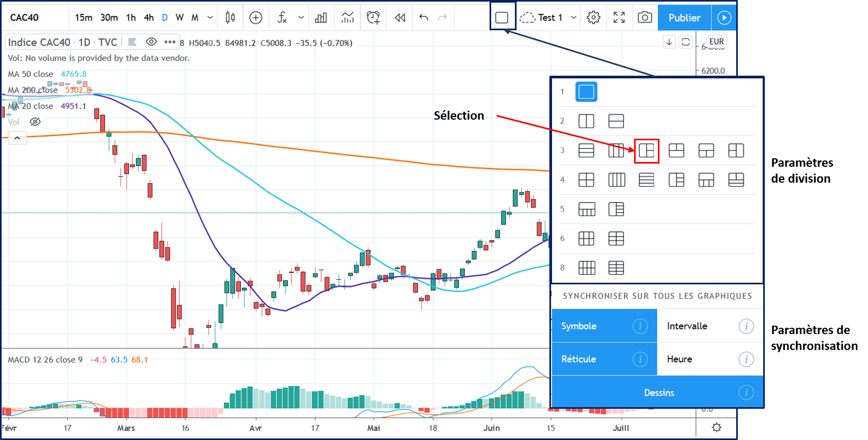Toggle Dessins synchronisation
Viewport: 868px width, 440px height.
pyautogui.click(x=657, y=392)
